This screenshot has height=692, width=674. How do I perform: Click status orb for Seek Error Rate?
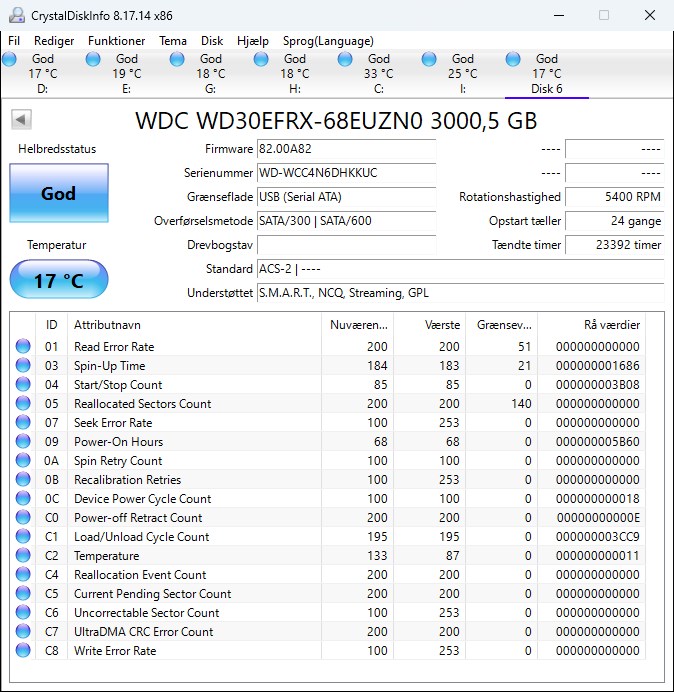tap(23, 422)
